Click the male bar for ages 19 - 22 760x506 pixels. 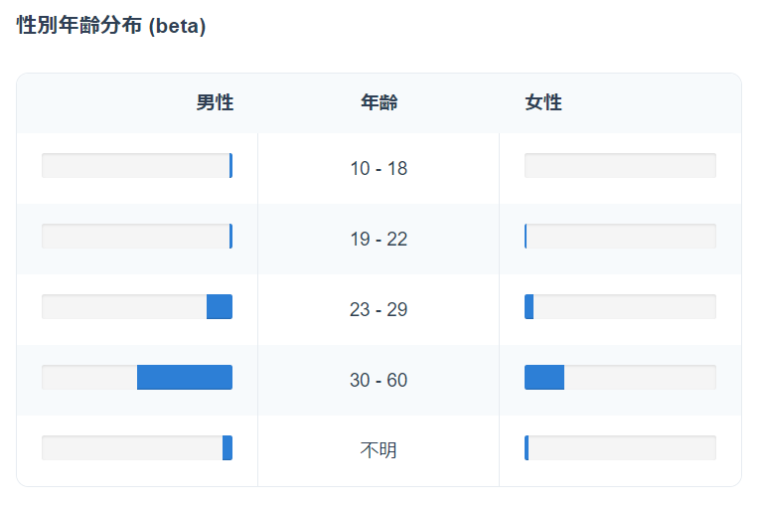coord(137,237)
